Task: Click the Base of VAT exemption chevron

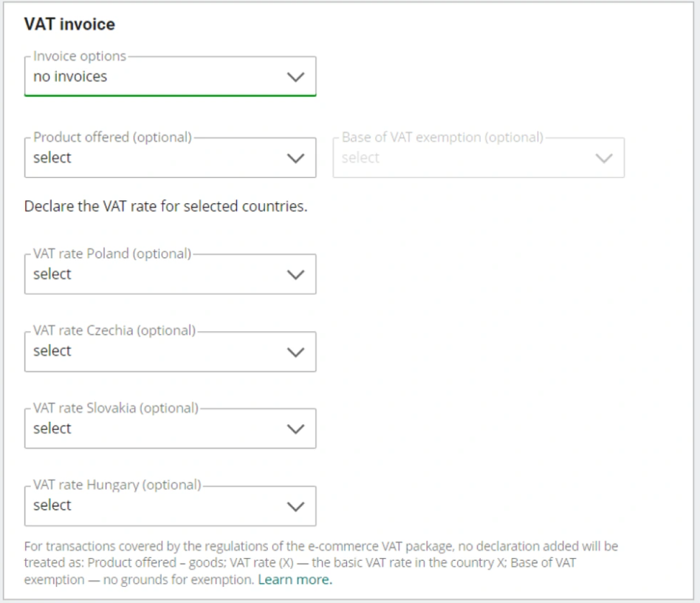Action: point(604,158)
